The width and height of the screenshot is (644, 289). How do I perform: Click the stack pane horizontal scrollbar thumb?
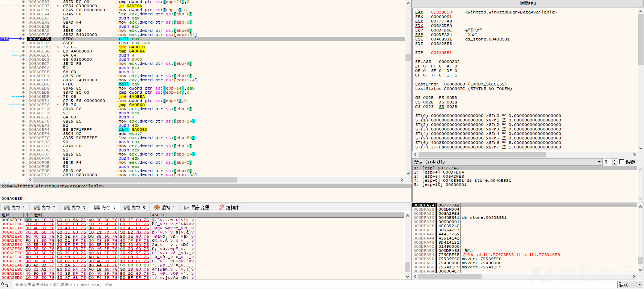450,277
